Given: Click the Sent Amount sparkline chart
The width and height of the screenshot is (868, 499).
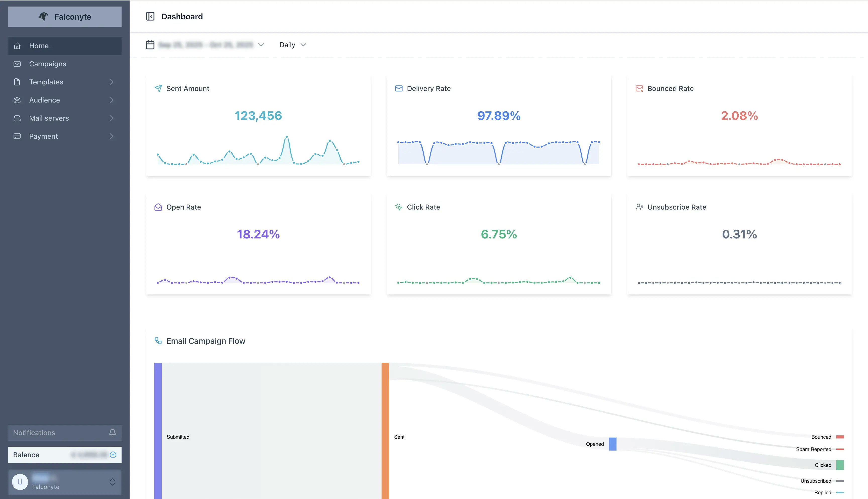Looking at the screenshot, I should (258, 151).
